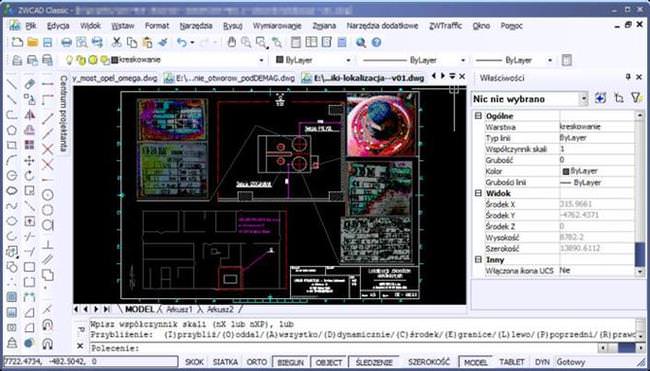Click the Open file folder icon
The height and width of the screenshot is (371, 650).
(32, 42)
